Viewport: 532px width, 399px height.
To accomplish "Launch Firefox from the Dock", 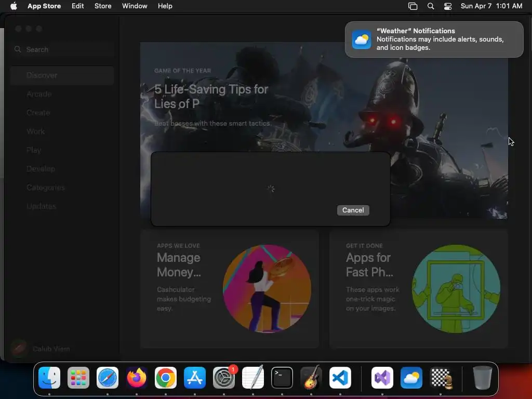I will (x=137, y=378).
